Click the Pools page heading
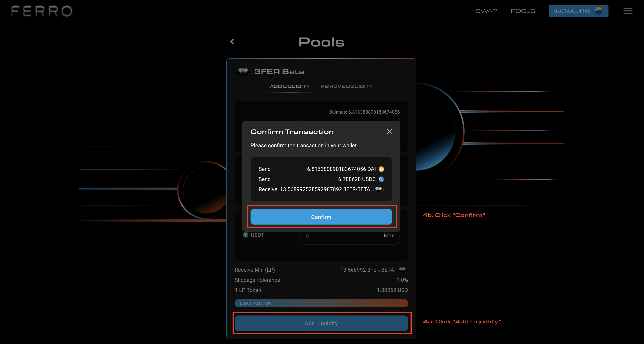 [321, 42]
